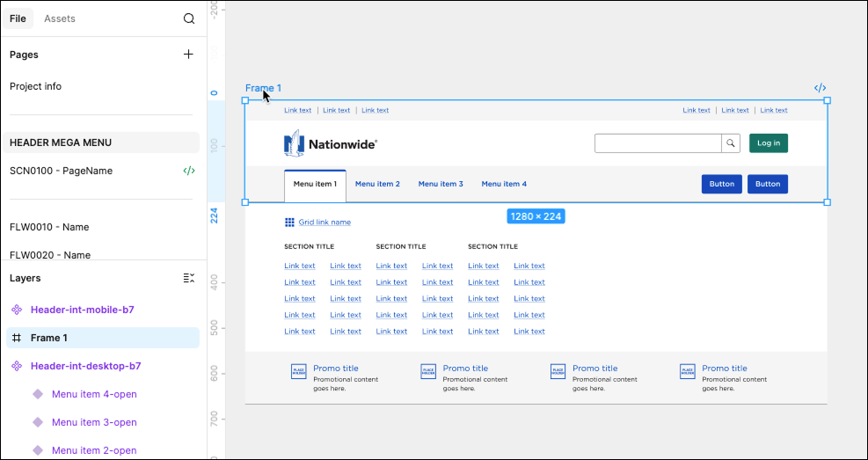Select Menu item 4 in the design
Screen dimensions: 868x460
coord(504,184)
